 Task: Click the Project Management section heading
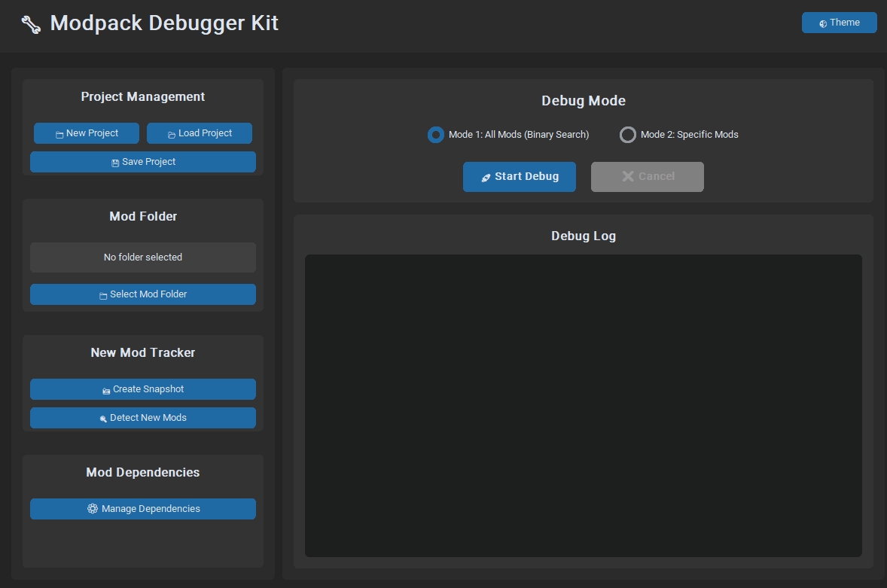pyautogui.click(x=143, y=97)
